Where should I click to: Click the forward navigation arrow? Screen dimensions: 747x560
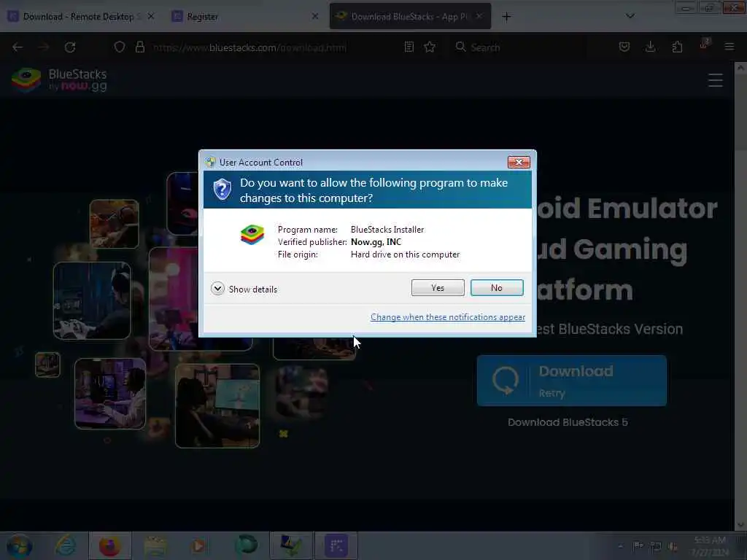pyautogui.click(x=43, y=47)
